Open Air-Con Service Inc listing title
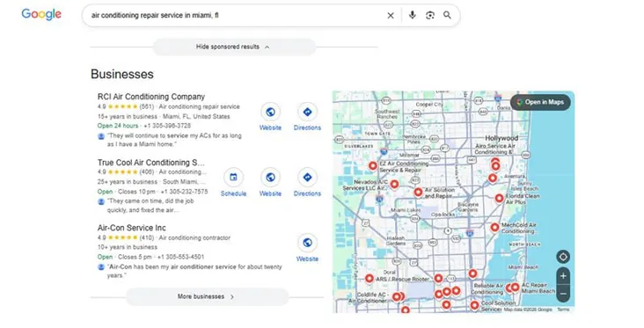Image resolution: width=644 pixels, height=328 pixels. pos(131,228)
